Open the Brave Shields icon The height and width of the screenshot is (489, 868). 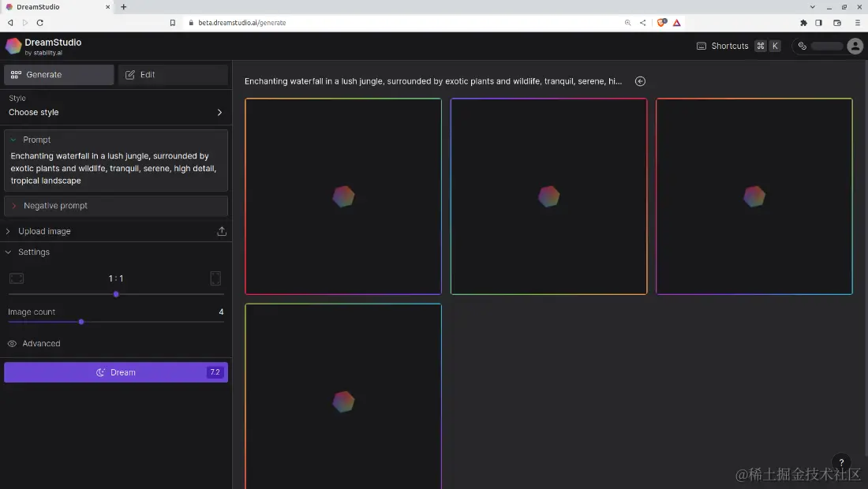point(661,23)
